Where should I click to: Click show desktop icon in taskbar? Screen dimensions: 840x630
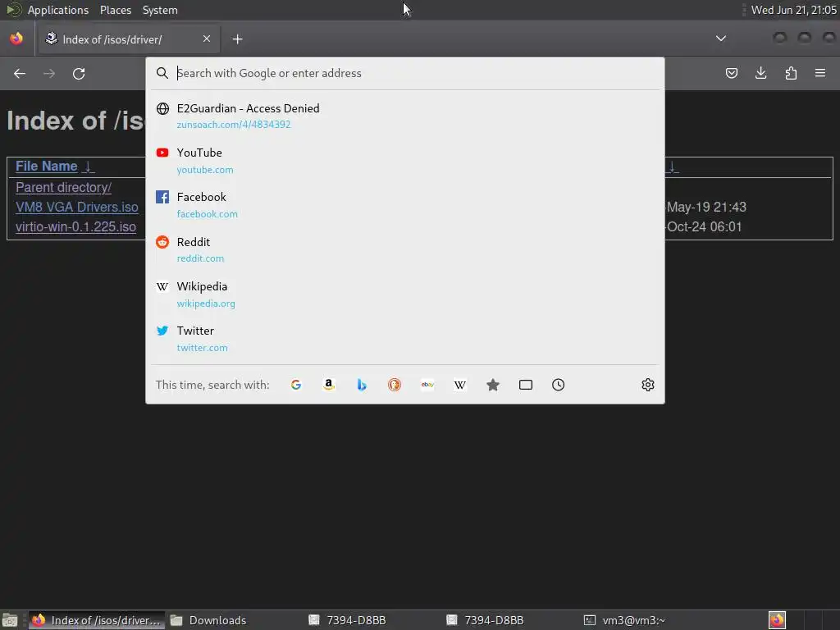(10, 620)
